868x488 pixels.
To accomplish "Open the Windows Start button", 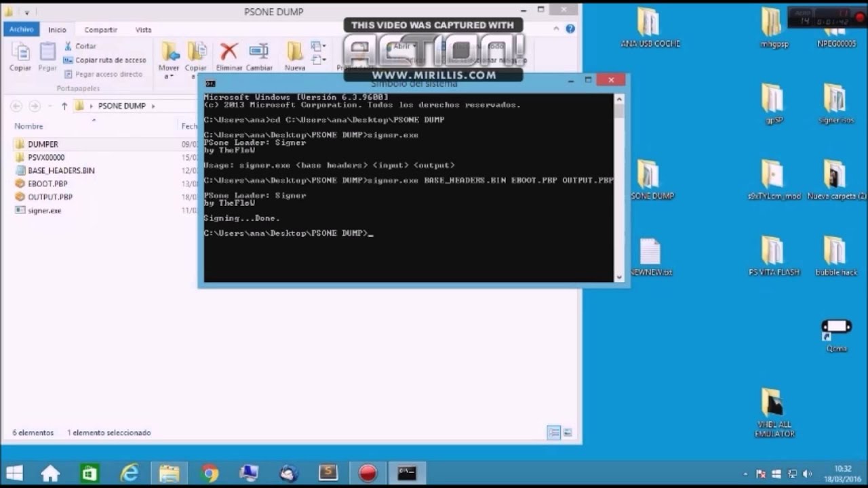I will click(14, 473).
